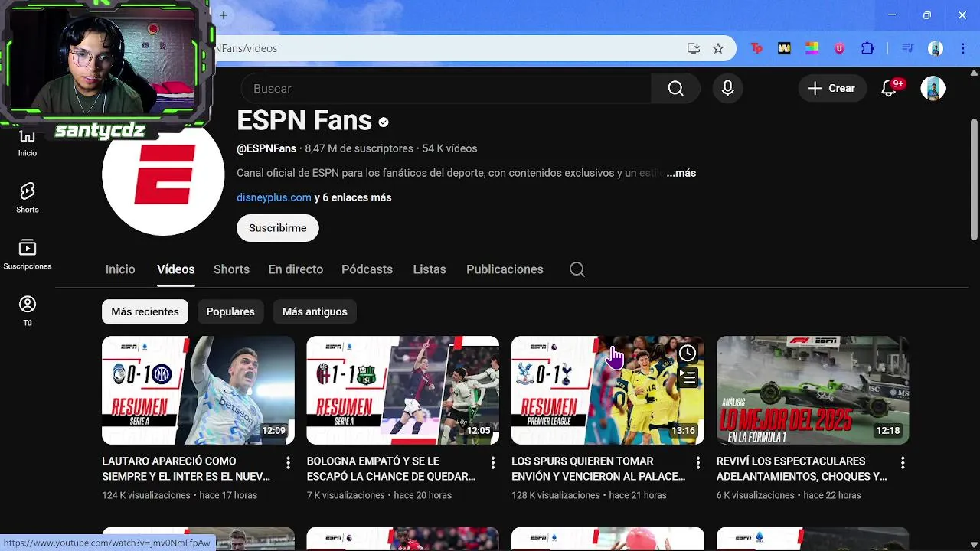Open Suscripciones in the sidebar
The image size is (980, 551).
coord(28,255)
